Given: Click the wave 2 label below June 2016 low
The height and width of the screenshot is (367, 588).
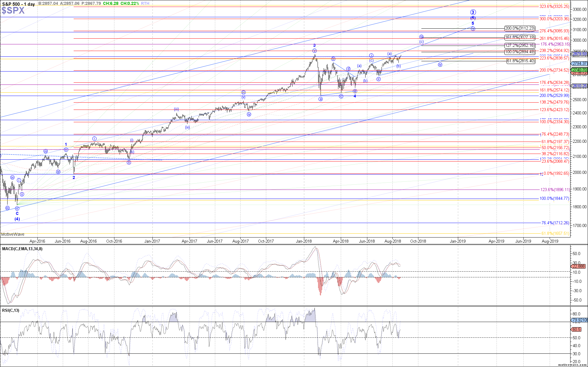Looking at the screenshot, I should coord(74,177).
